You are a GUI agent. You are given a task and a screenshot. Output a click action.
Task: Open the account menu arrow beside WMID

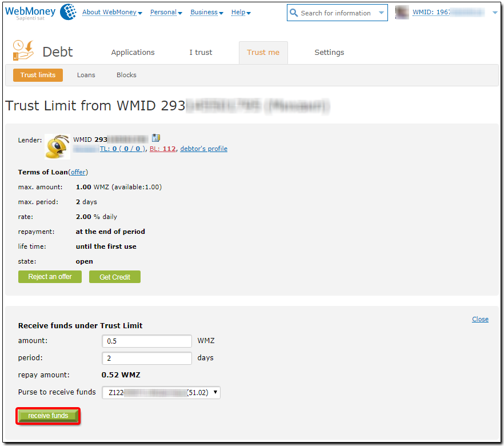pos(495,13)
